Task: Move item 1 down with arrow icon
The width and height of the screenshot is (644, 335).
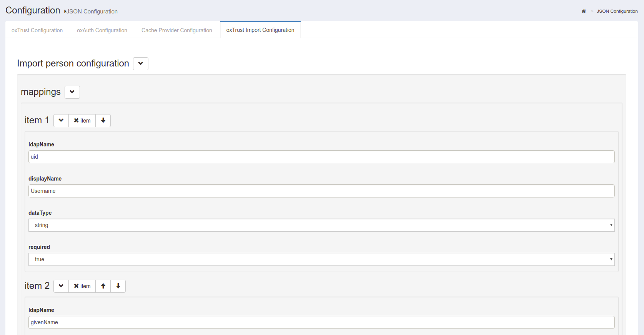Action: (103, 121)
